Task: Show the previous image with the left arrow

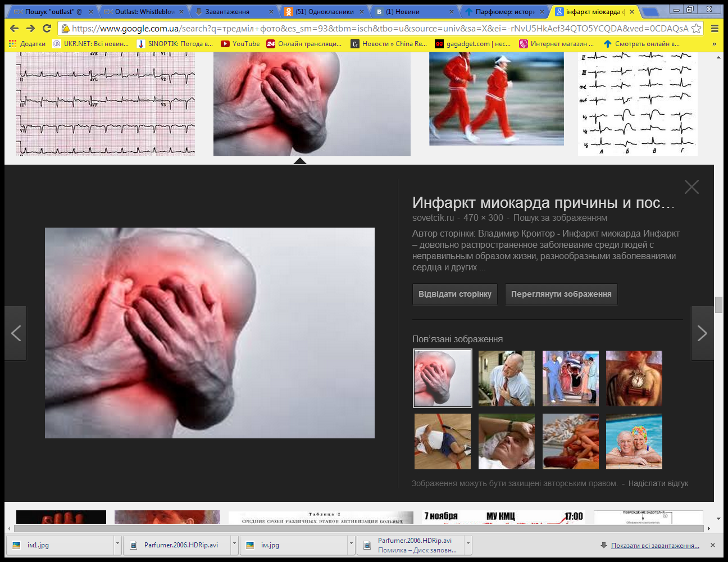Action: click(x=16, y=333)
